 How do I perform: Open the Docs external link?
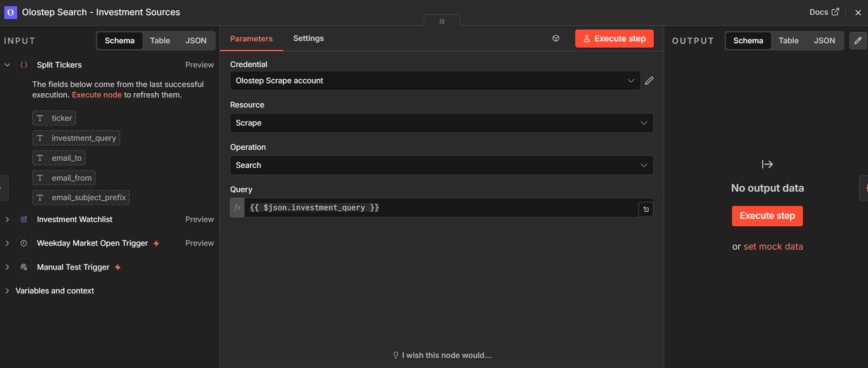tap(824, 12)
